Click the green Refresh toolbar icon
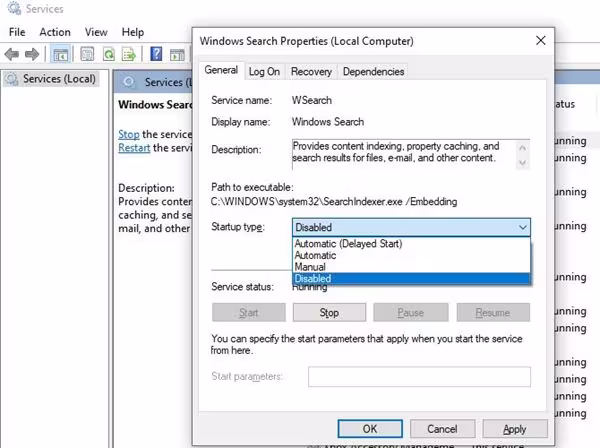The image size is (600, 448). click(109, 54)
